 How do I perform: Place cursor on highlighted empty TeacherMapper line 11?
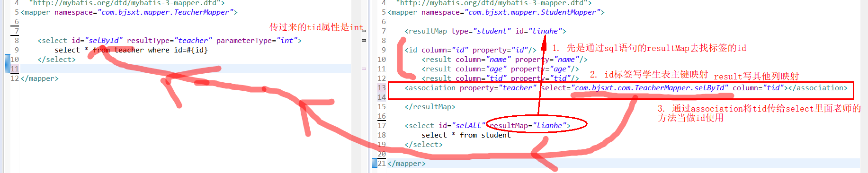pos(185,69)
